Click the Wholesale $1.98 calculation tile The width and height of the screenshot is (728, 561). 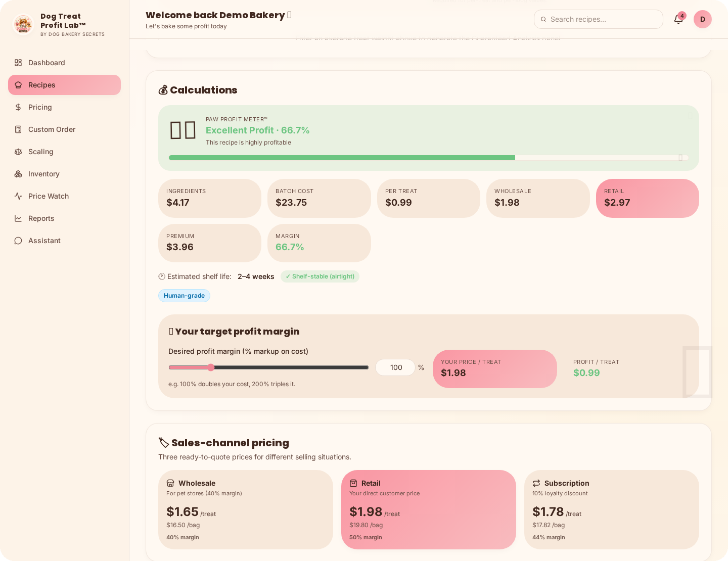tap(538, 198)
